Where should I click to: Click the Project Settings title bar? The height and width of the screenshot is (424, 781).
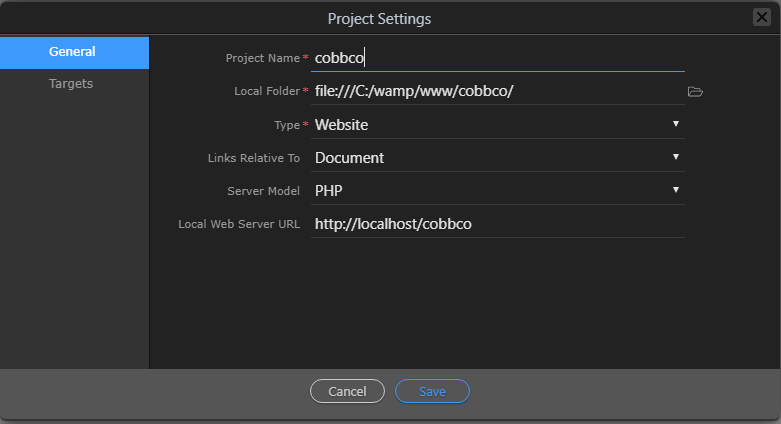pos(379,18)
